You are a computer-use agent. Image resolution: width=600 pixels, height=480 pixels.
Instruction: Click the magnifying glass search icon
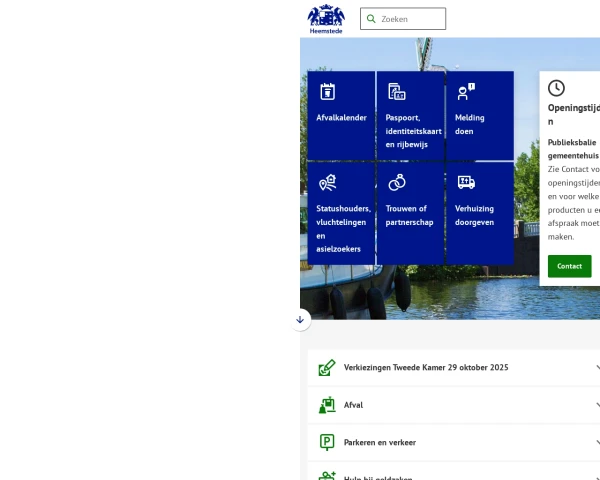tap(372, 19)
